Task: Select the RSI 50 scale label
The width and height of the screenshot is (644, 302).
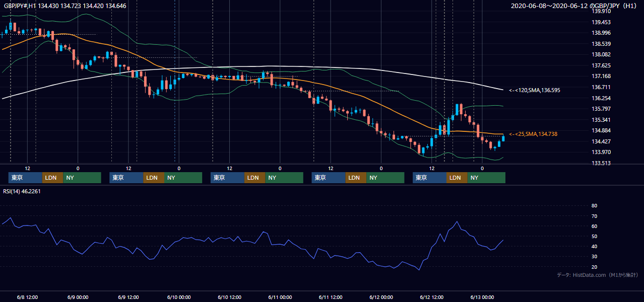Action: tap(594, 237)
